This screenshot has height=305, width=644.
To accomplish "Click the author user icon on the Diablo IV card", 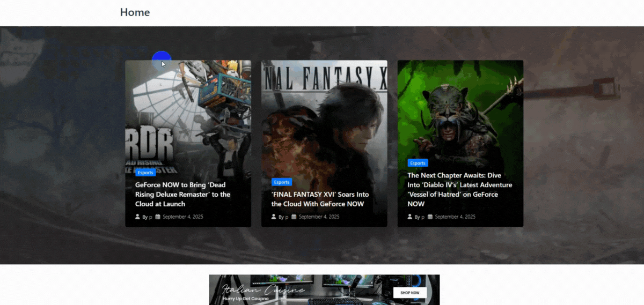I will (410, 217).
